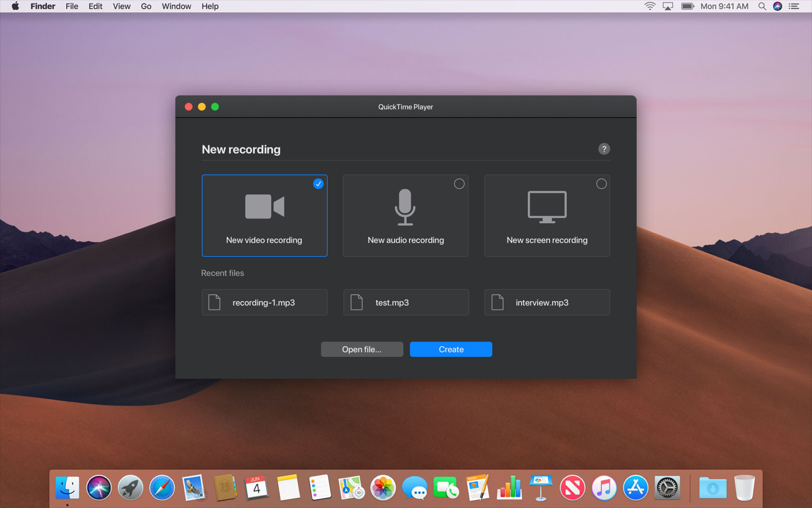Click the Mon 9:41 AM clock
812x508 pixels.
click(725, 6)
